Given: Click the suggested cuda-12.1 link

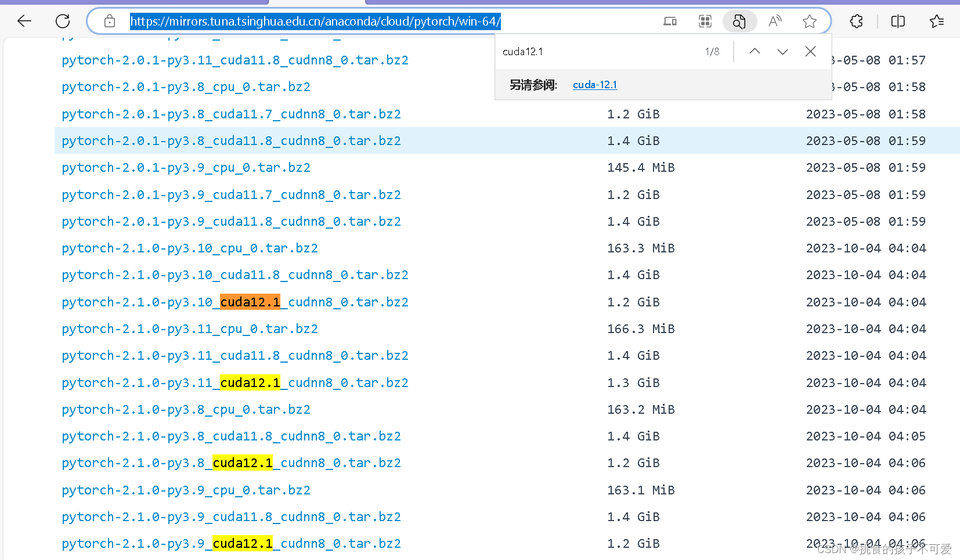Looking at the screenshot, I should (x=595, y=85).
